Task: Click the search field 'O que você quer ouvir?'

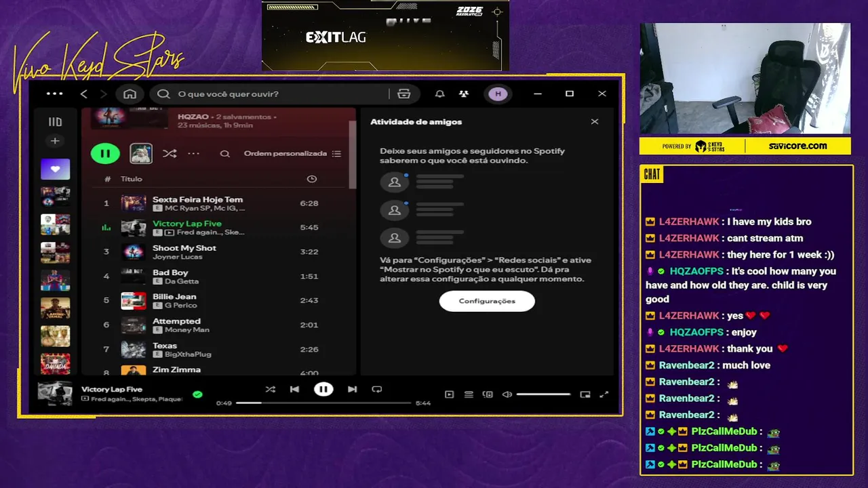Action: point(270,94)
